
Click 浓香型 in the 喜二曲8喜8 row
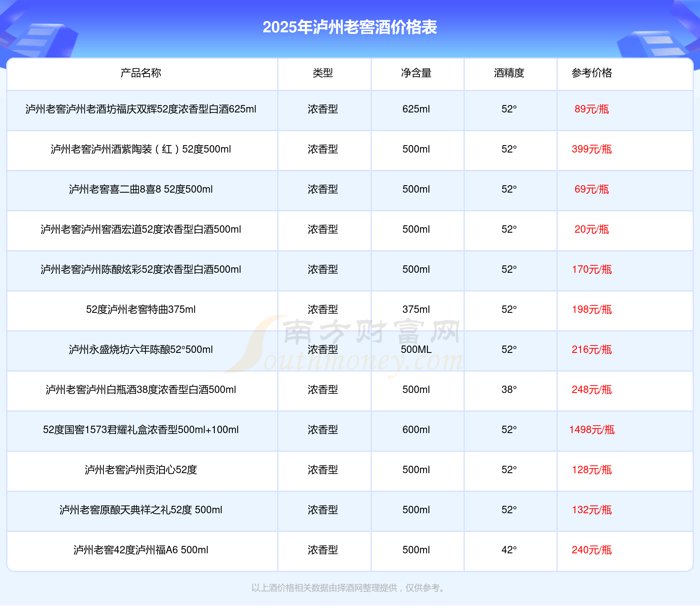coord(323,189)
